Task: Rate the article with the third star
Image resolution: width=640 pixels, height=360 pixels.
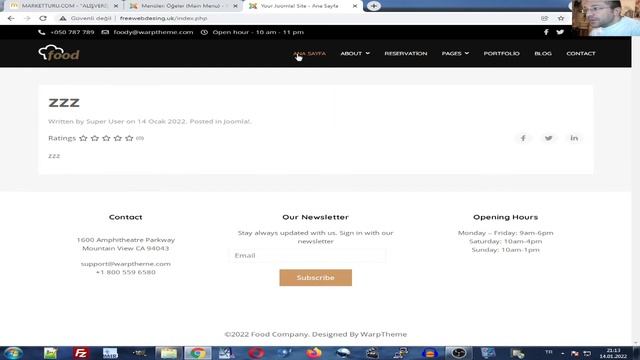Action: [x=106, y=138]
